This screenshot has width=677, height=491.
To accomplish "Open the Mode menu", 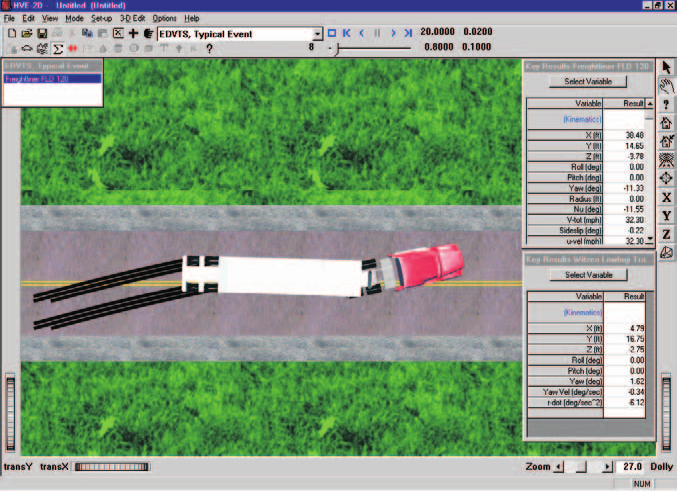I will click(x=74, y=19).
